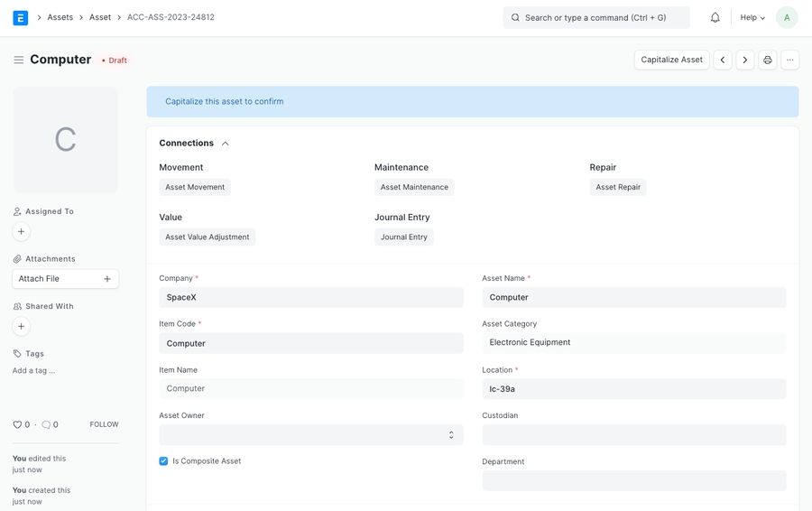Print the asset document
Image resolution: width=812 pixels, height=511 pixels.
point(768,60)
